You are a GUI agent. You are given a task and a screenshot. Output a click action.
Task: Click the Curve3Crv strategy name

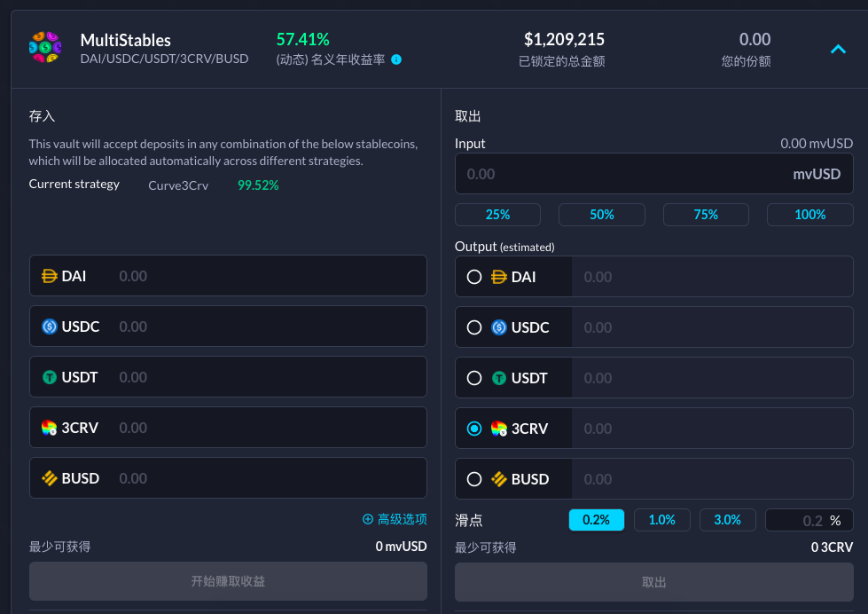pyautogui.click(x=178, y=185)
